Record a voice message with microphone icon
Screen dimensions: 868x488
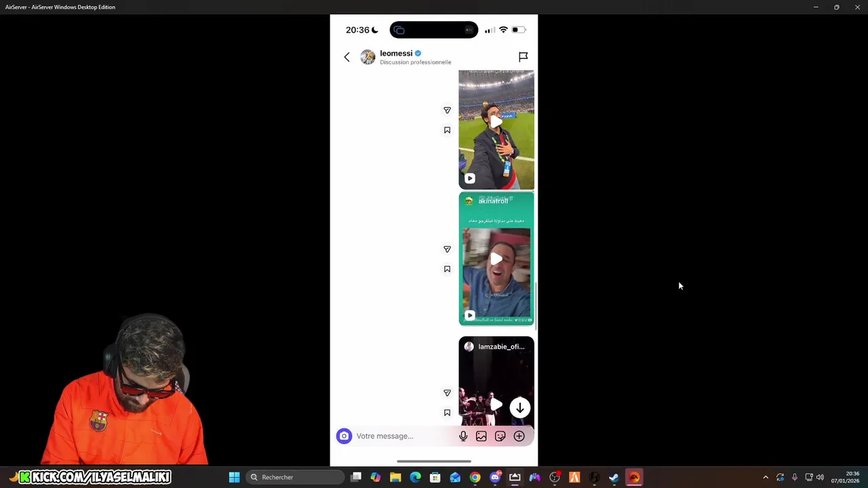tap(463, 436)
